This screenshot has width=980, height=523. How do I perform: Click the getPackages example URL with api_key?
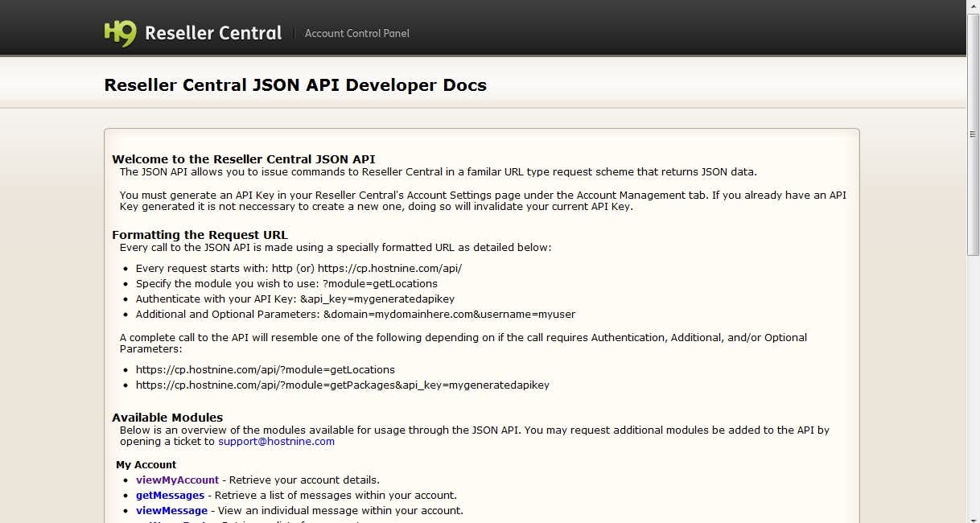coord(342,385)
